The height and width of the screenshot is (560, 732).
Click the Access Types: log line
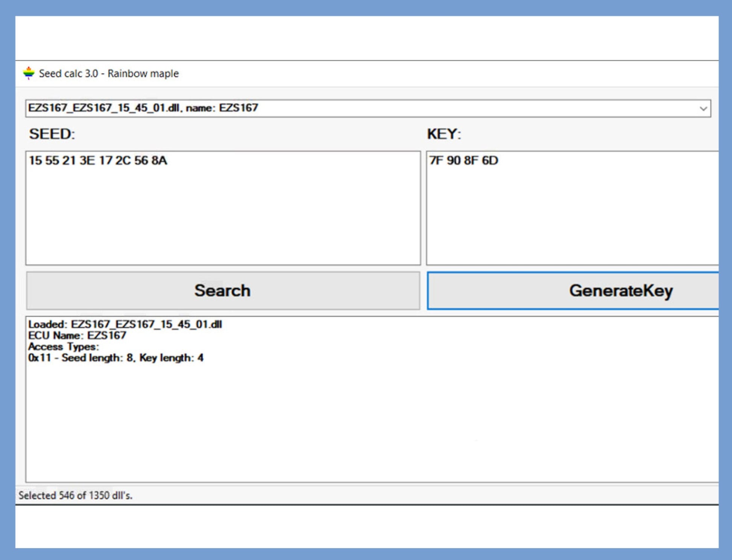point(63,346)
